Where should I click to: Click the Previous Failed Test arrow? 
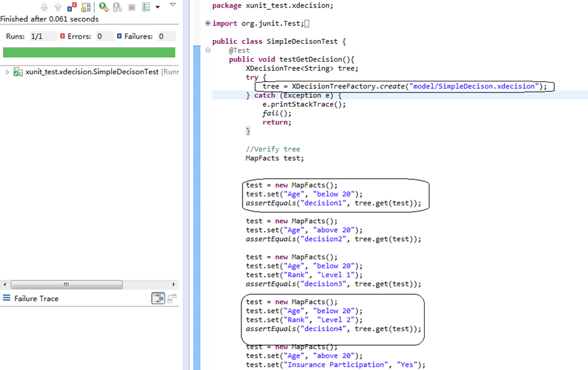pyautogui.click(x=58, y=7)
